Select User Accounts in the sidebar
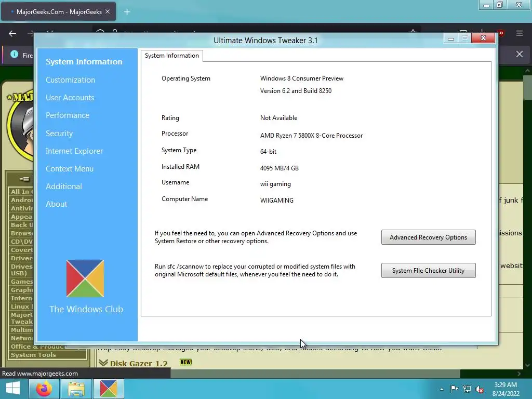532x399 pixels. [x=70, y=97]
